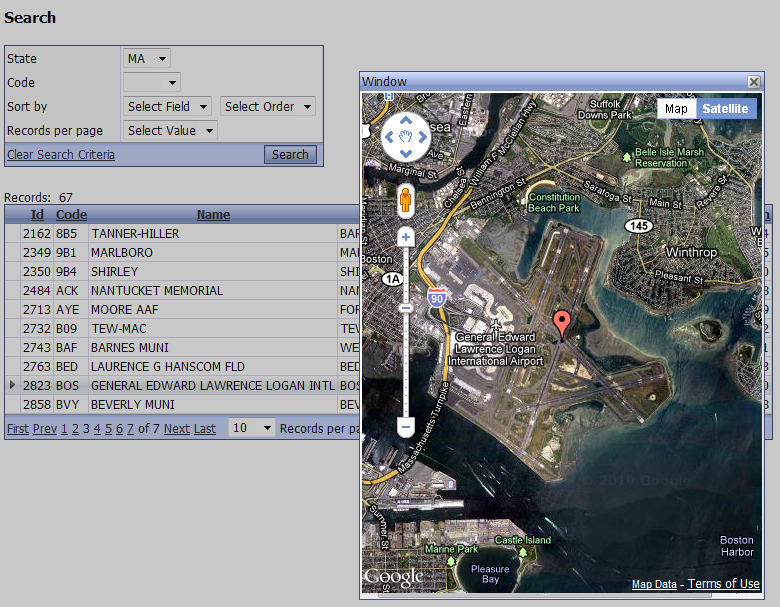Select the TANNER-HILLER row
Image resolution: width=780 pixels, height=607 pixels.
[x=182, y=233]
